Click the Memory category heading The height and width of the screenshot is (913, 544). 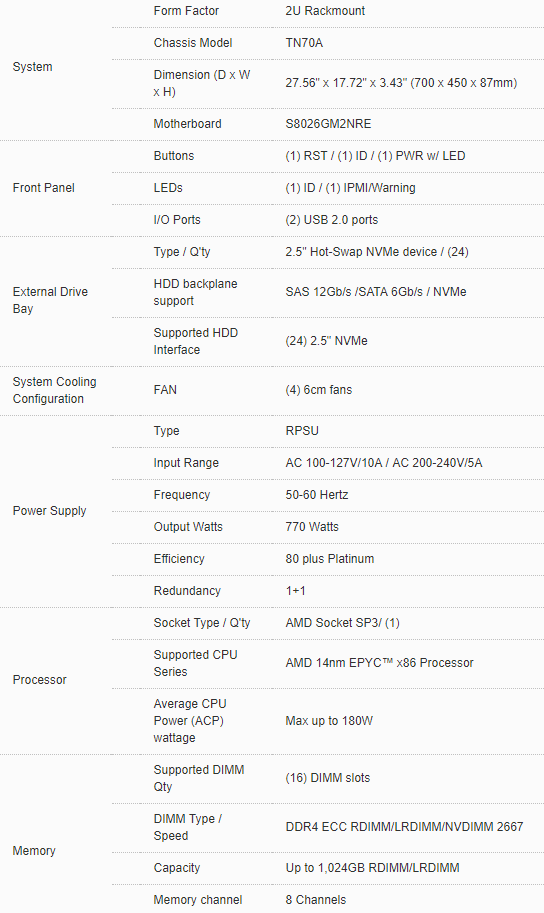pyautogui.click(x=34, y=851)
